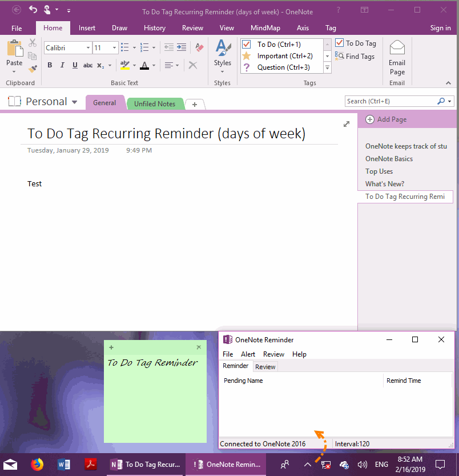Open Review menu in OneNote Reminder

click(273, 354)
